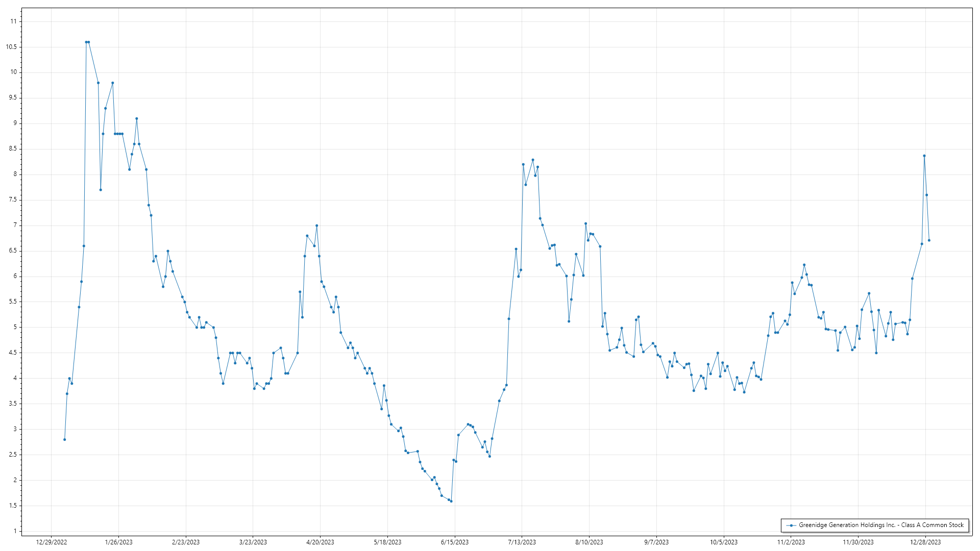The height and width of the screenshot is (551, 980).
Task: Click Greenidge Generation Holdings legend label
Action: tap(881, 525)
